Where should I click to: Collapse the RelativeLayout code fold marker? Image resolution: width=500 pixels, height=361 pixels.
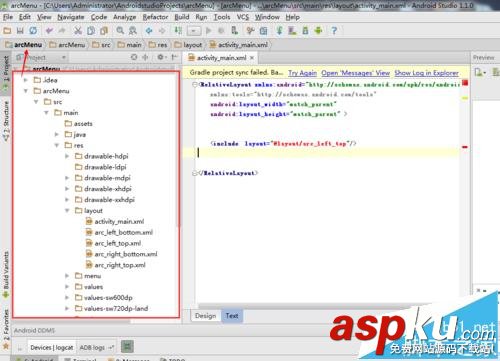pyautogui.click(x=195, y=85)
